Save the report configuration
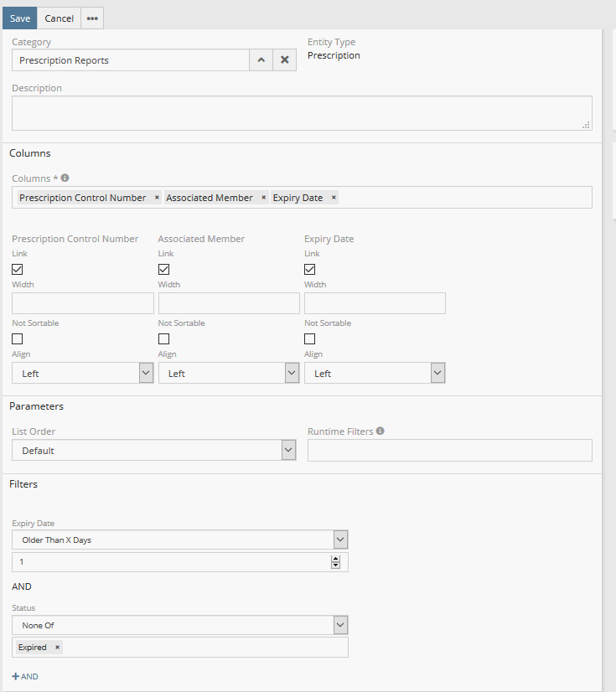 20,18
